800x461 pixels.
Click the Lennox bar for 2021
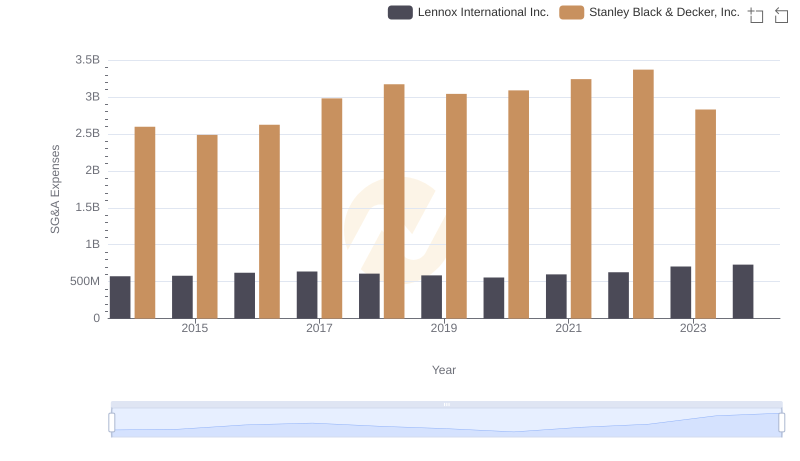click(x=556, y=296)
